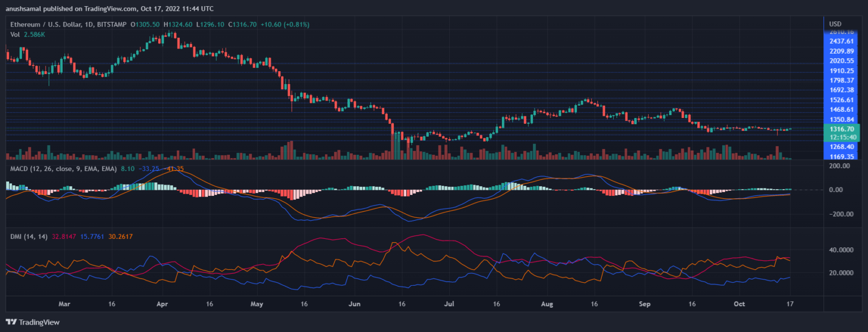Click the Jun marker on the time axis
Viewport: 868px width, 332px height.
click(355, 304)
